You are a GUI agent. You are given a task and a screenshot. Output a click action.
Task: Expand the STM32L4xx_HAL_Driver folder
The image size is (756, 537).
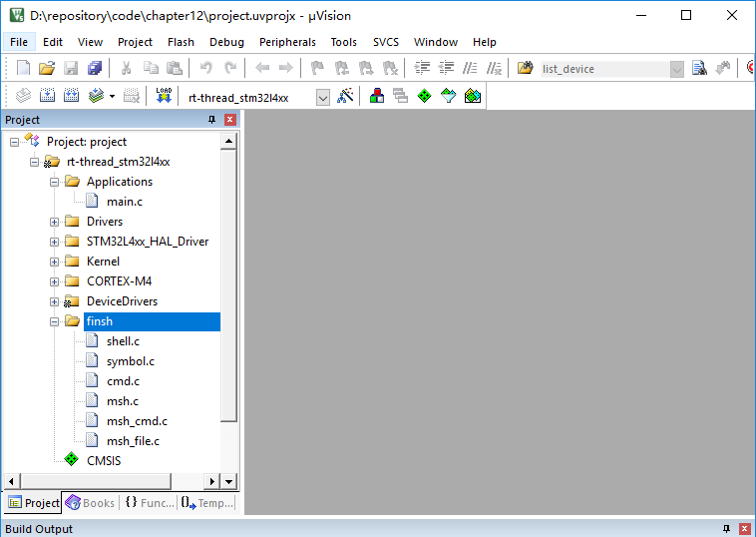[55, 242]
